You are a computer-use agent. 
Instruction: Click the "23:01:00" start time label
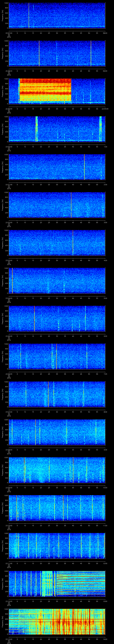[9, 184]
